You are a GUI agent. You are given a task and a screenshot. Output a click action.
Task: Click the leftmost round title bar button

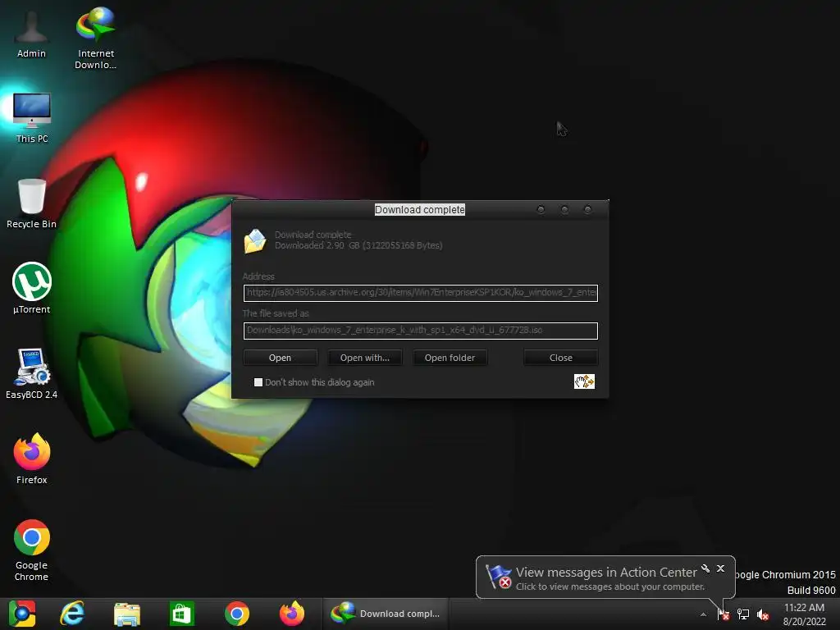click(x=541, y=209)
